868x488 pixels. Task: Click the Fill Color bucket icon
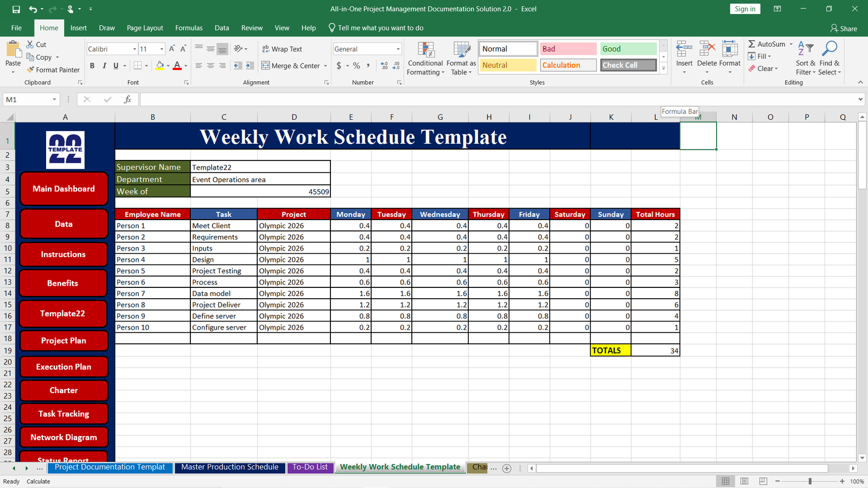pyautogui.click(x=159, y=66)
